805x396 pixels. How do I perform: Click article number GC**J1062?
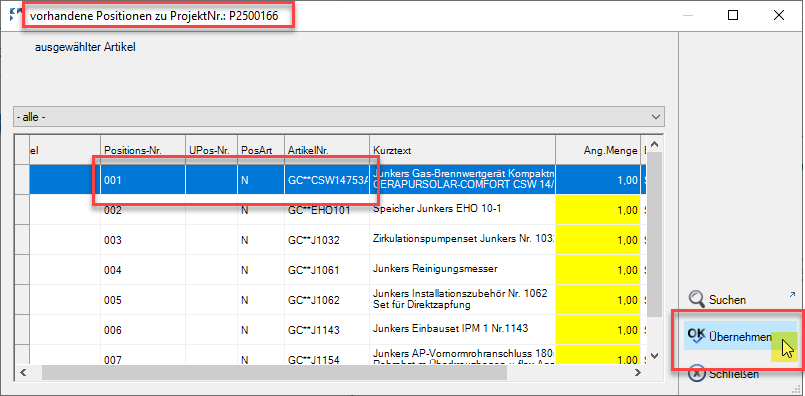327,299
